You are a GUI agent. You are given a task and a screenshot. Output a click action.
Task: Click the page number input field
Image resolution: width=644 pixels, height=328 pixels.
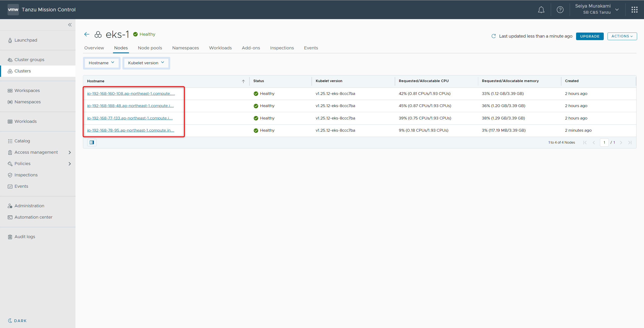tap(604, 142)
